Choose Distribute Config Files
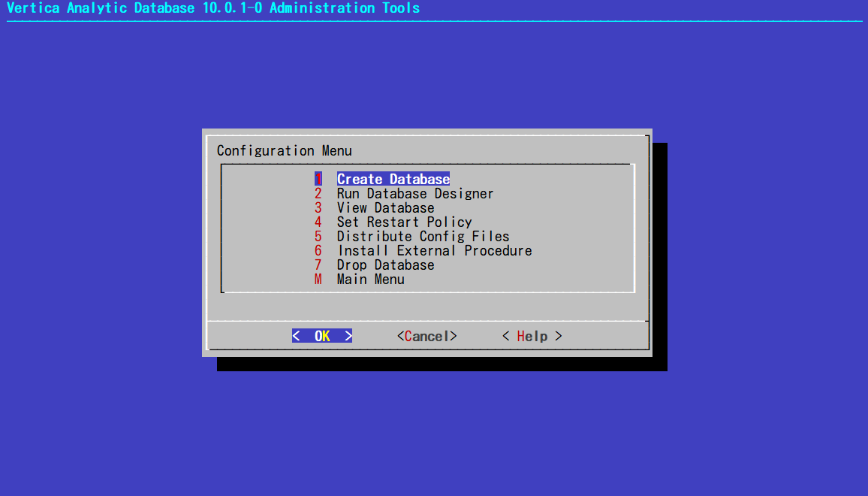868x496 pixels. coord(423,237)
